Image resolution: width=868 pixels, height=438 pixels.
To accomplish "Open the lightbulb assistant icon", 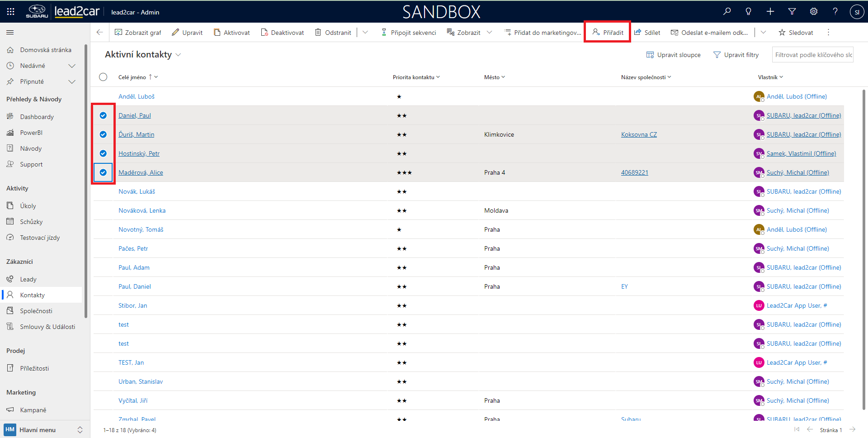I will click(749, 12).
